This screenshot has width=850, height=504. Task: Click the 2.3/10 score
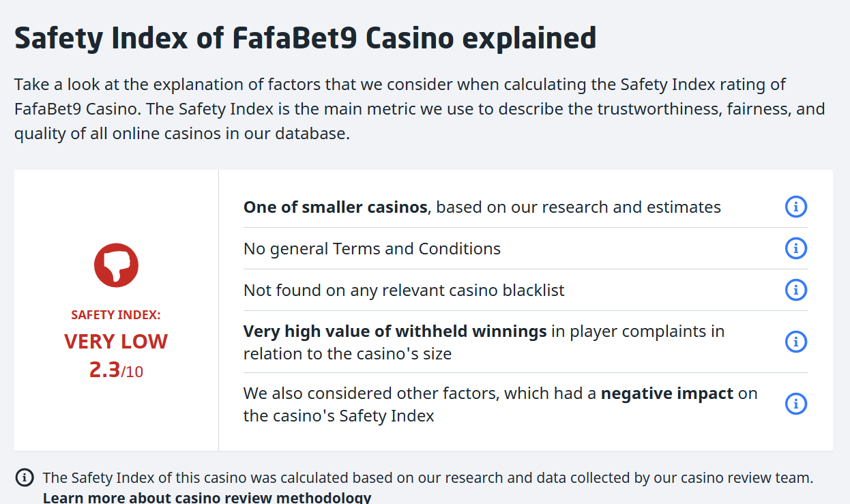point(116,370)
